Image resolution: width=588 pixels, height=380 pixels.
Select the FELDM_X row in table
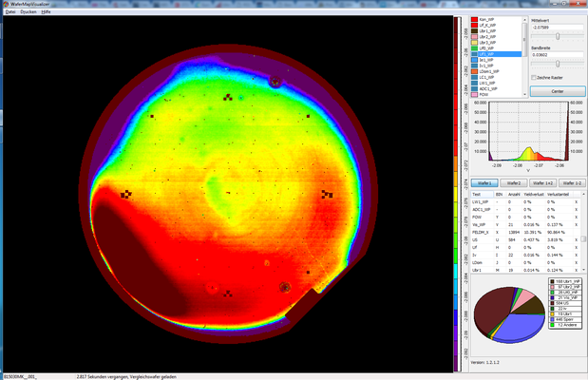point(482,232)
